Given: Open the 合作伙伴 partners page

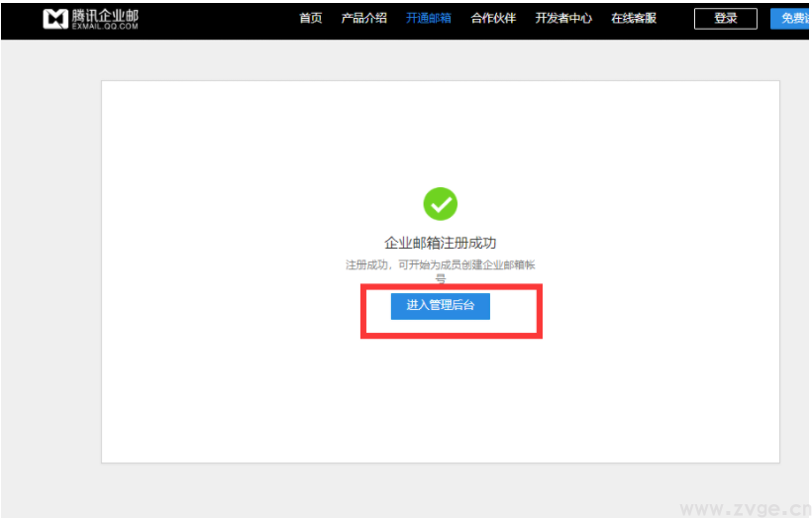Looking at the screenshot, I should [493, 18].
